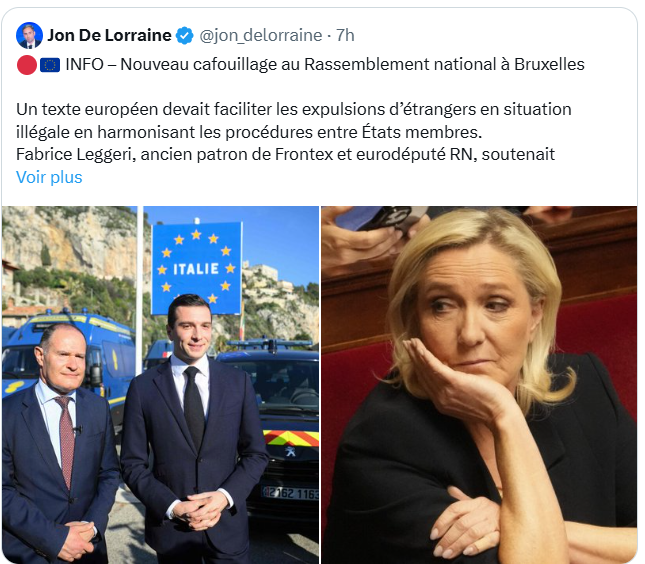Open Jon De Lorraine's profile avatar
Screen dimensions: 645x564
[29, 35]
